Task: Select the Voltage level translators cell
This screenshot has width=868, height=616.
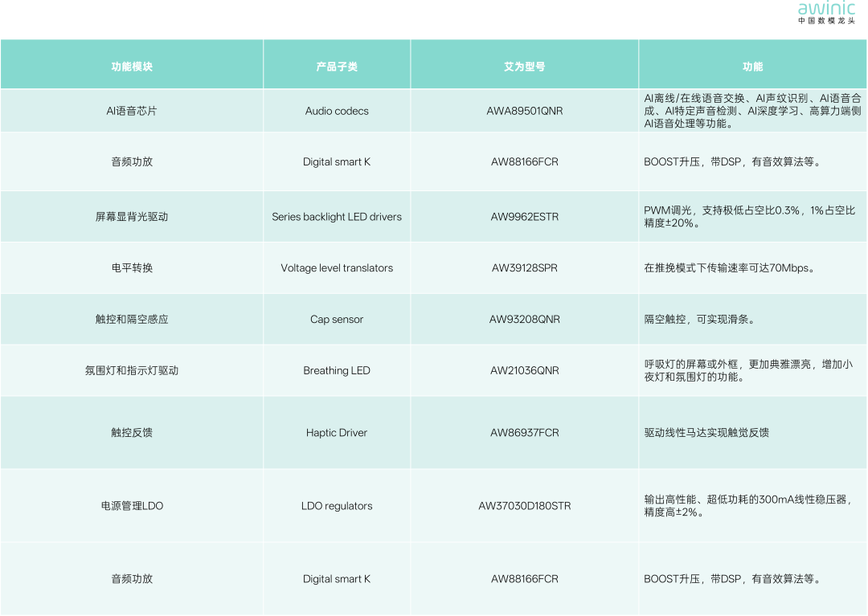Action: pos(337,267)
